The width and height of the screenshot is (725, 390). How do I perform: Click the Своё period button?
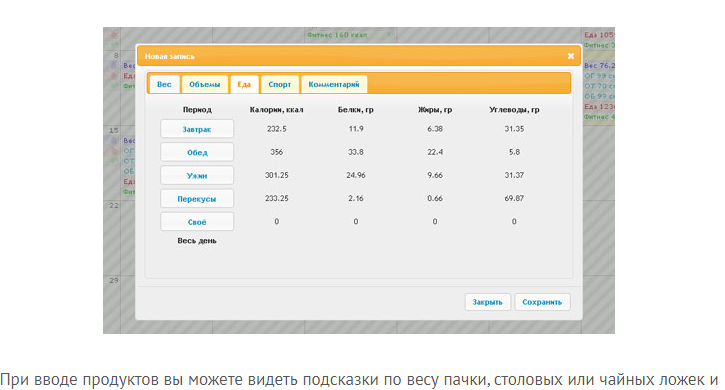197,222
